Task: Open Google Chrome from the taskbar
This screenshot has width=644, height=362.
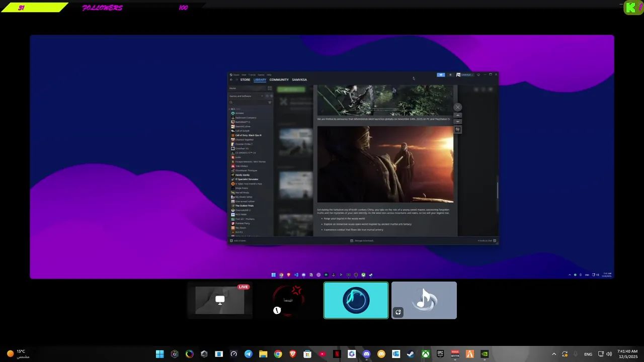Action: [x=278, y=354]
